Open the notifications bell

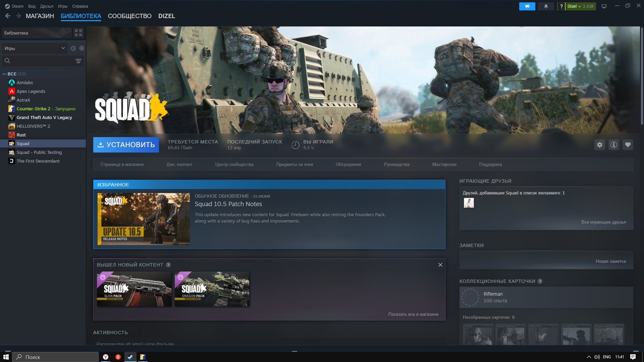546,6
